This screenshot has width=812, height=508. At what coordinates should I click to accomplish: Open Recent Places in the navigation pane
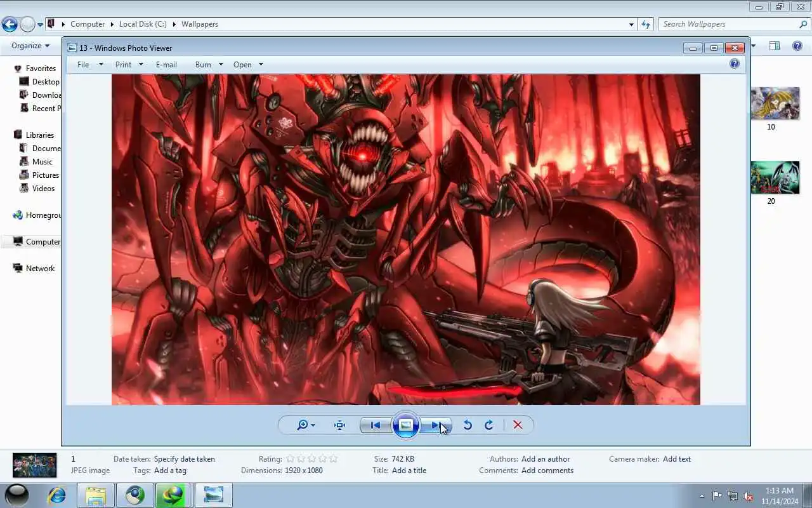(x=46, y=108)
